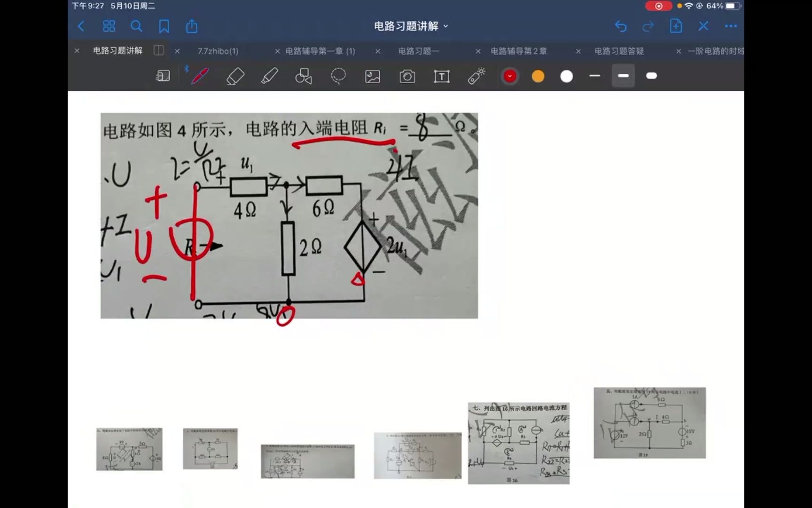Close the 电路习题讲解 tab
Image resolution: width=812 pixels, height=508 pixels.
77,51
